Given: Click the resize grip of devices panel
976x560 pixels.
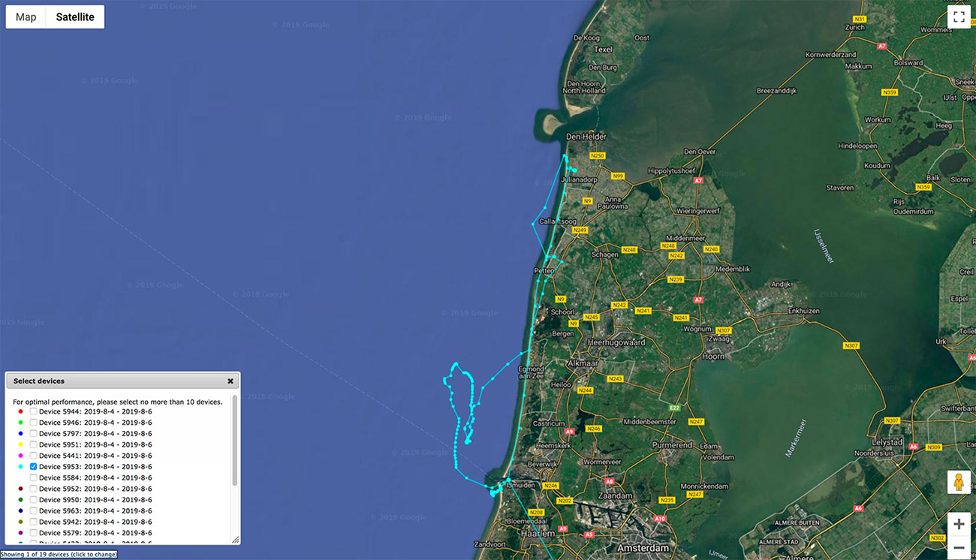Looking at the screenshot, I should pyautogui.click(x=234, y=539).
